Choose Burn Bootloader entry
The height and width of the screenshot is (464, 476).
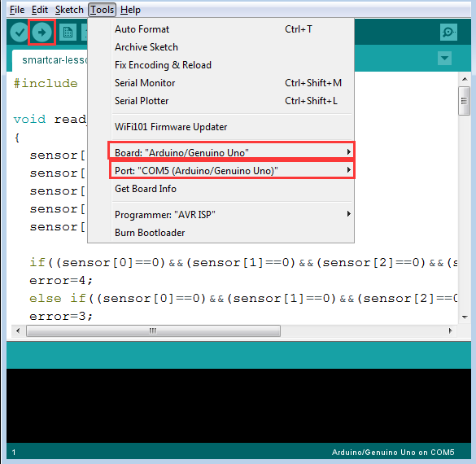point(221,233)
